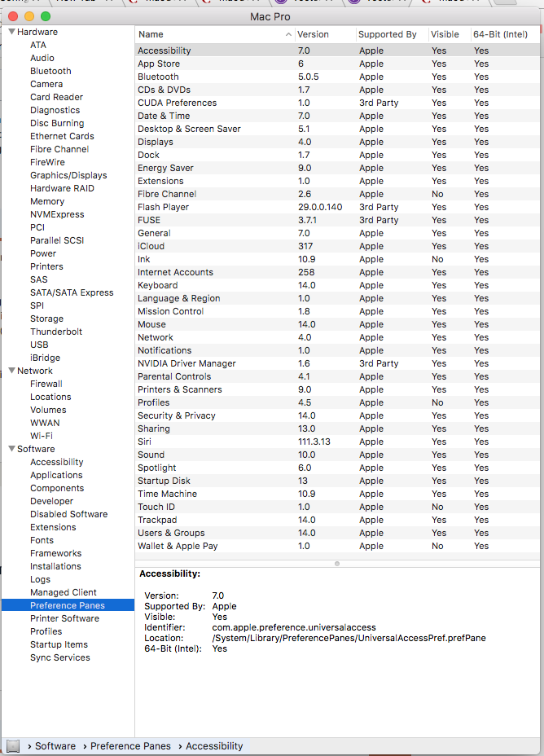Click the UniversalAccessPref.prefPane location path
This screenshot has width=544, height=756.
point(349,638)
